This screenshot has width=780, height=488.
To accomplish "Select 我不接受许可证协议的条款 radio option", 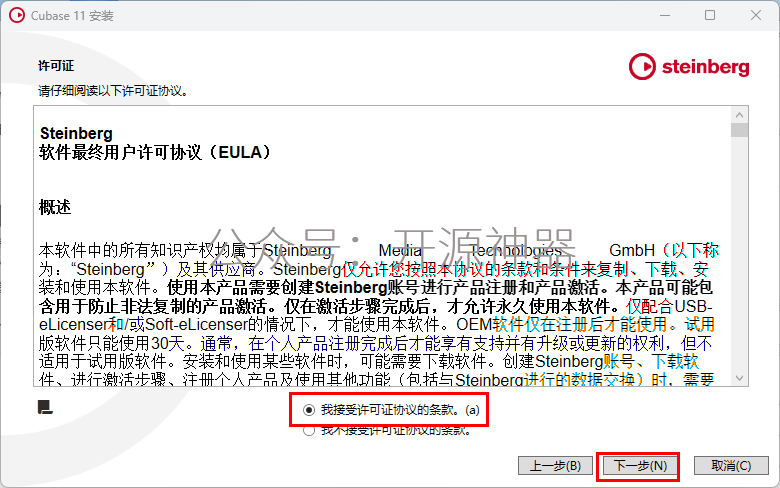I will 309,430.
